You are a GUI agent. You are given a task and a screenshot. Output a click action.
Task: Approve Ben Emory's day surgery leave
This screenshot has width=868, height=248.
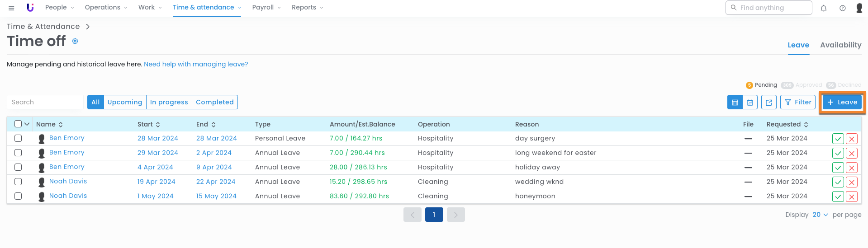838,139
